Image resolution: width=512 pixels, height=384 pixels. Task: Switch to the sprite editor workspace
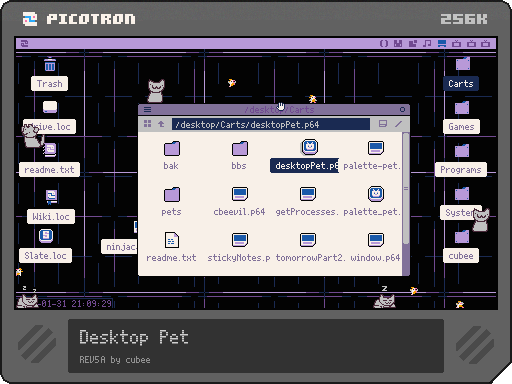pyautogui.click(x=398, y=43)
